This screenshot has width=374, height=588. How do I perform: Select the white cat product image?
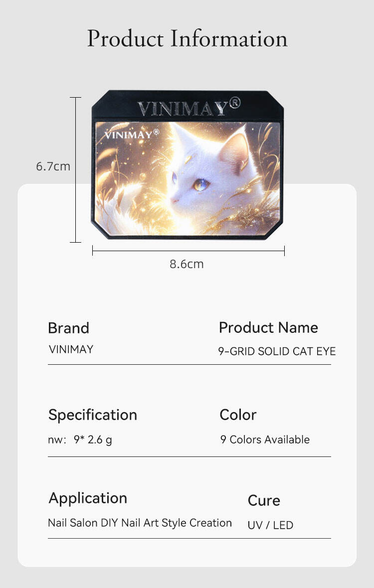pos(187,178)
